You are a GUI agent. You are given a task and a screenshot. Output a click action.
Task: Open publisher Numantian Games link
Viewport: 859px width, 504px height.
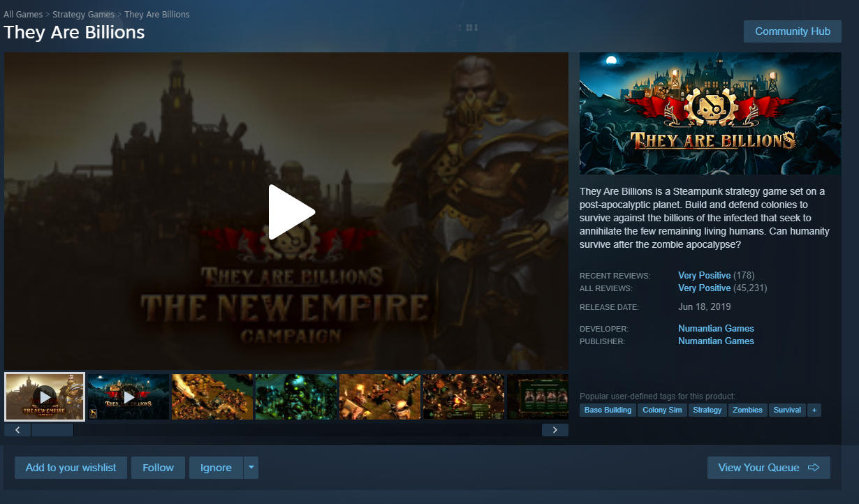pyautogui.click(x=716, y=341)
